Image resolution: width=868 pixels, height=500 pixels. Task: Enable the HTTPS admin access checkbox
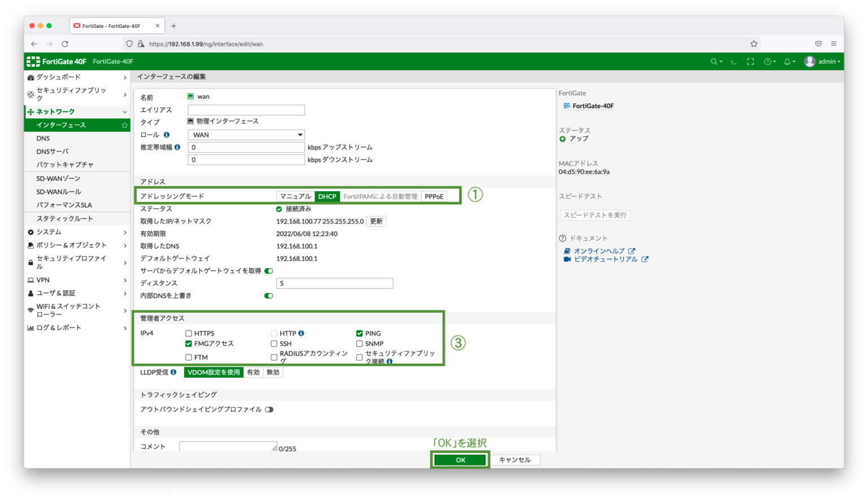click(x=189, y=333)
